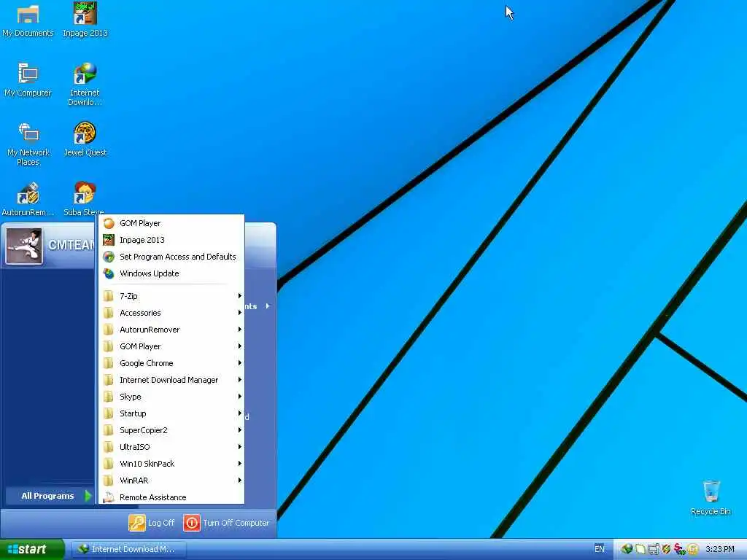Expand the AutorunRemover program folder
Viewport: 747px width, 560px height.
[x=171, y=330]
